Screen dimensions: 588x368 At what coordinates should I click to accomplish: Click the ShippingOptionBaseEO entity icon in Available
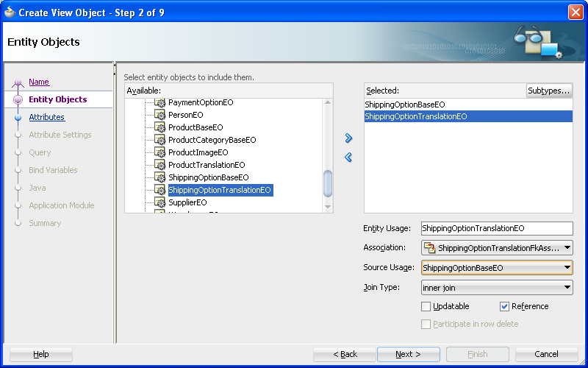tap(160, 177)
